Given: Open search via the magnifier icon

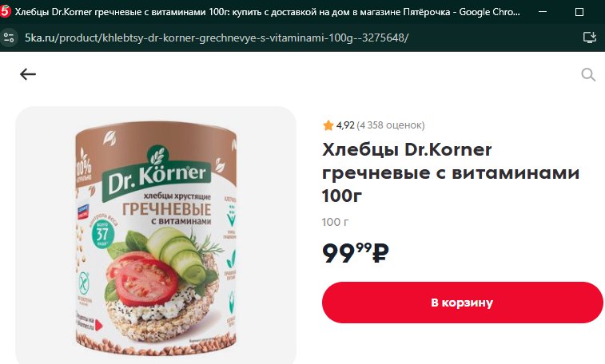Looking at the screenshot, I should (x=588, y=74).
